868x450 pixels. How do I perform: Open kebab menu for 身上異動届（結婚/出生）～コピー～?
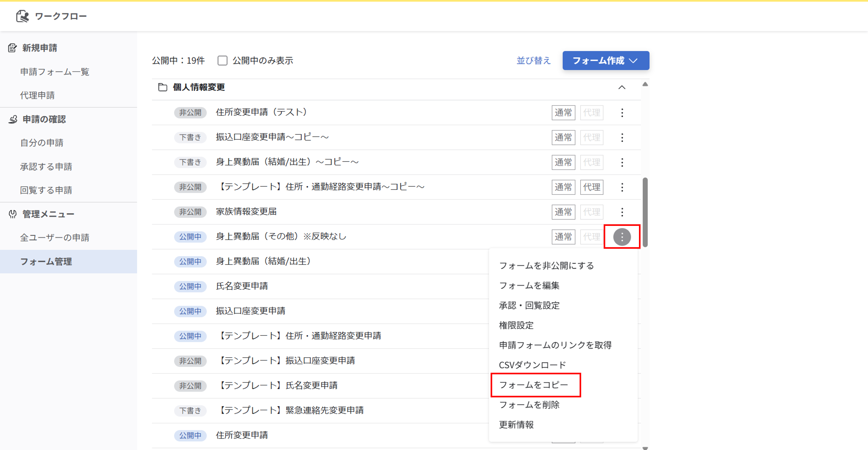point(622,162)
